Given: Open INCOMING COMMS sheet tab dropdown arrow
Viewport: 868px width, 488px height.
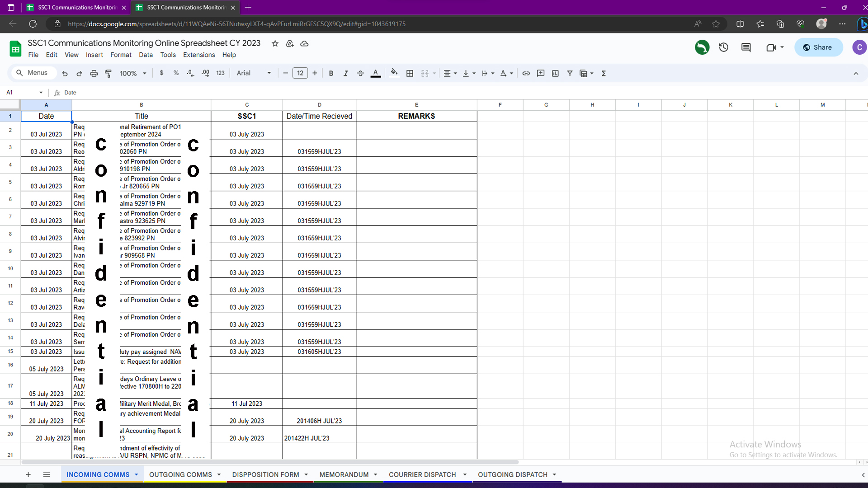Looking at the screenshot, I should [136, 474].
